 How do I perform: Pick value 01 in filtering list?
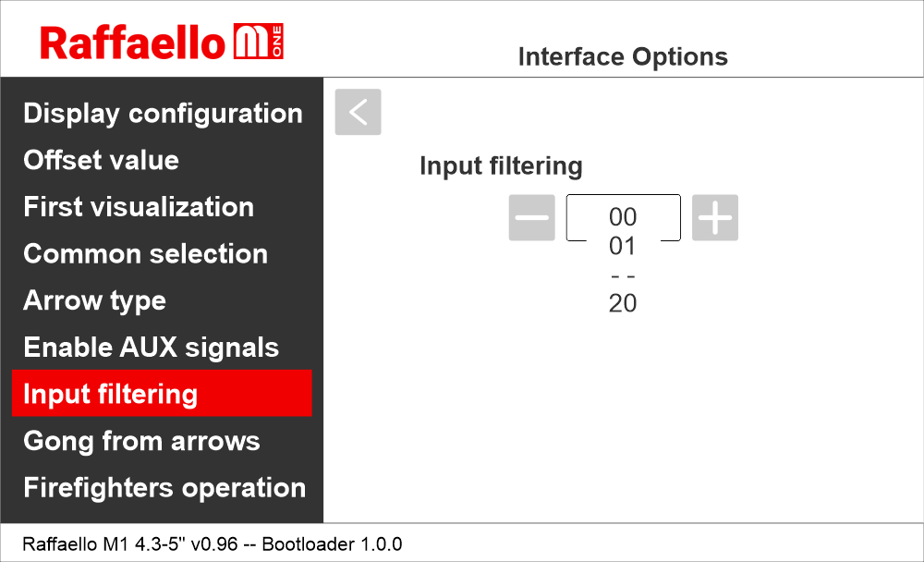(623, 247)
